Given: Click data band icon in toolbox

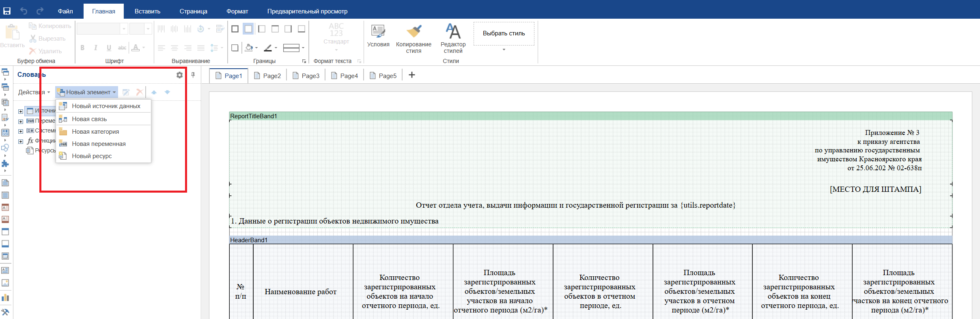Looking at the screenshot, I should (5, 256).
